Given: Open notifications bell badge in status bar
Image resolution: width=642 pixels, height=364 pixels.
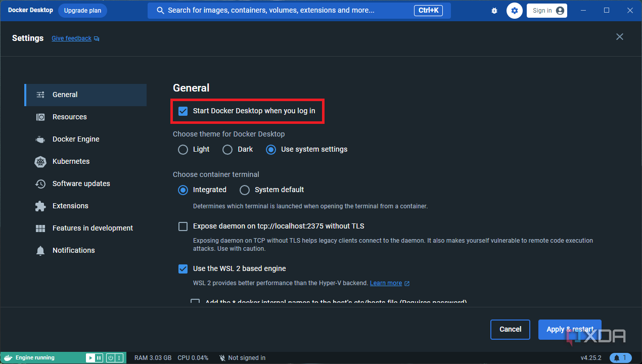Looking at the screenshot, I should [x=621, y=358].
